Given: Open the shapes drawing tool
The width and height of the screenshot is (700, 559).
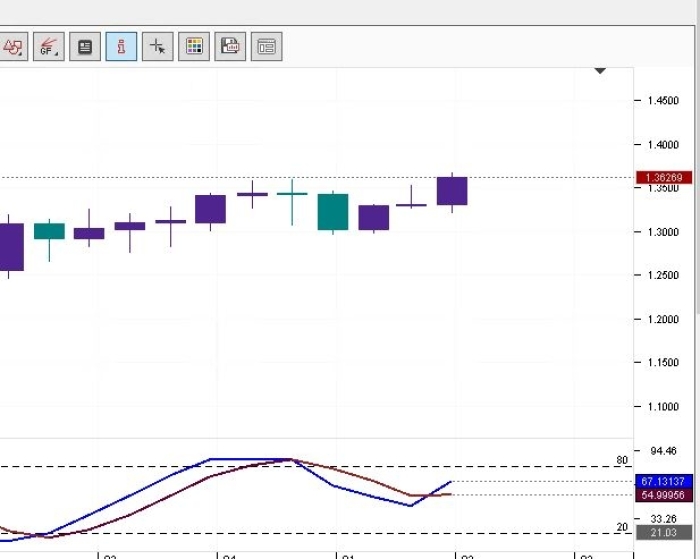Looking at the screenshot, I should 13,46.
